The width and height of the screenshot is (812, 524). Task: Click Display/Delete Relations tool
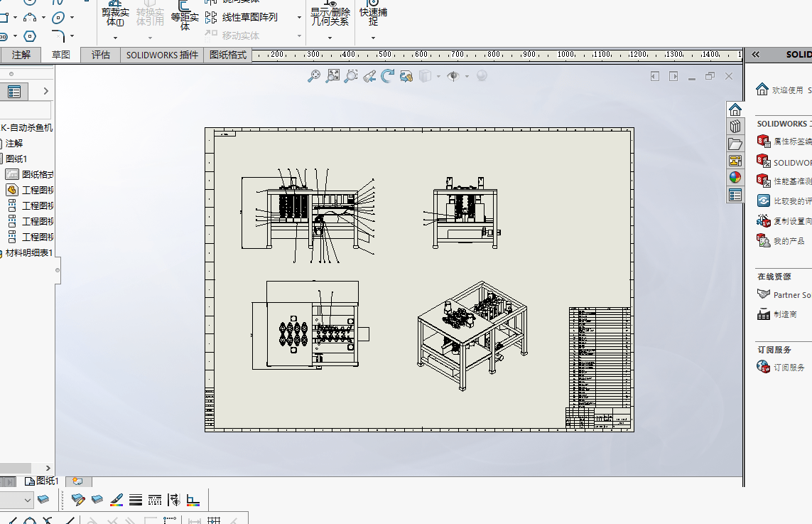click(330, 14)
